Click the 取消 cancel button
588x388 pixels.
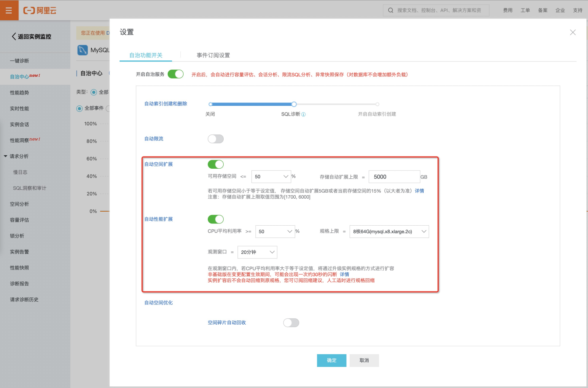coord(364,361)
